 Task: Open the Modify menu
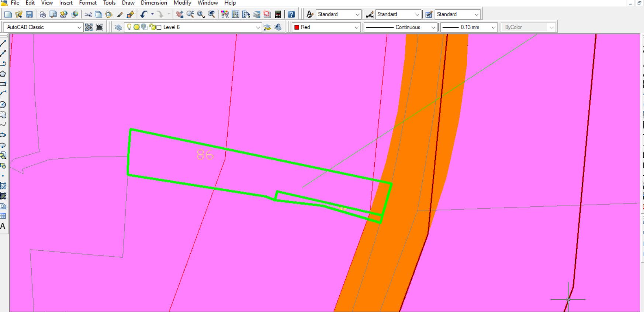[x=183, y=3]
